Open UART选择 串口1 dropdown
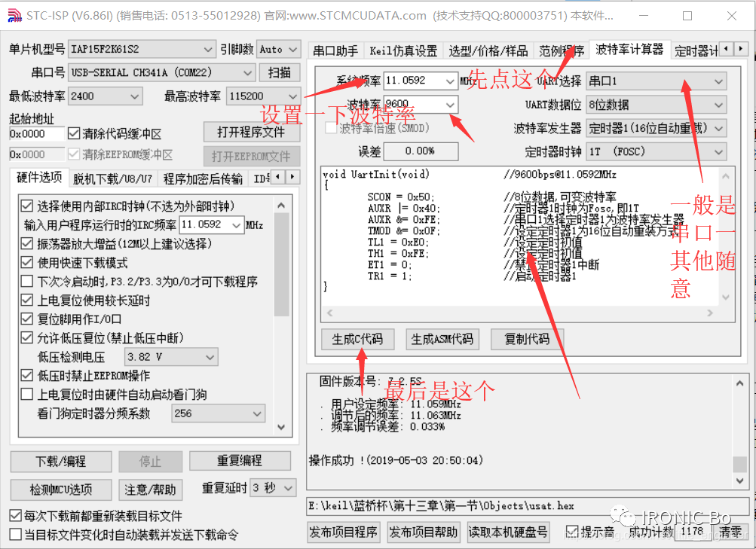The width and height of the screenshot is (756, 549). [x=657, y=81]
